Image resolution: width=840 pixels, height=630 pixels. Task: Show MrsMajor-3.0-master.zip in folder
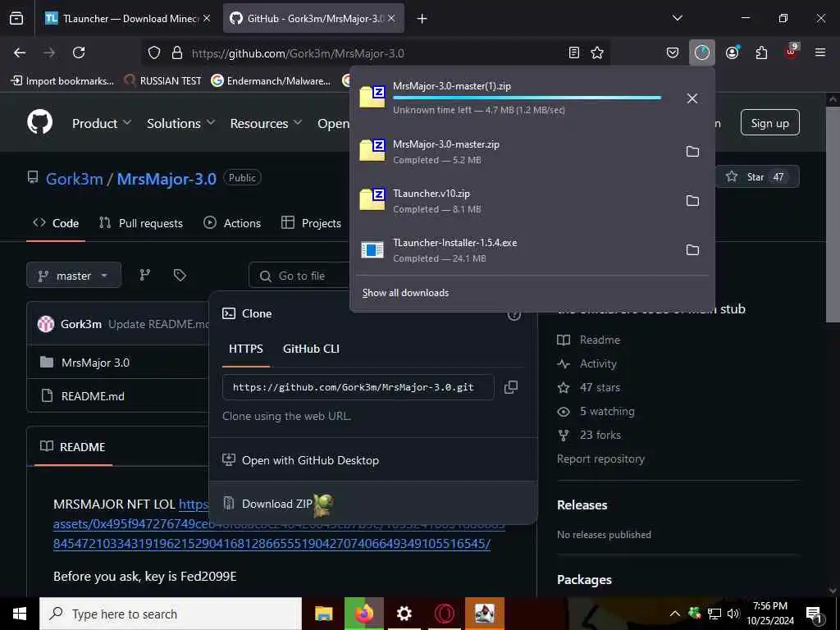point(692,152)
